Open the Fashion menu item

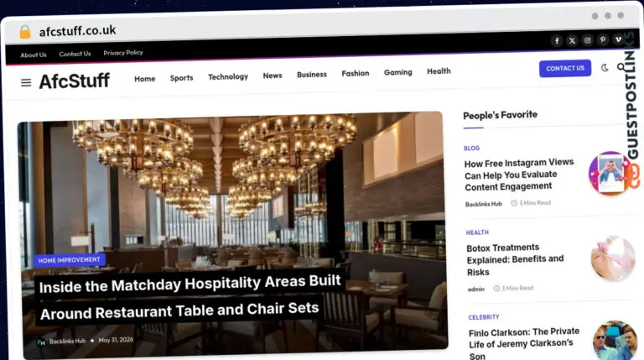(x=356, y=73)
